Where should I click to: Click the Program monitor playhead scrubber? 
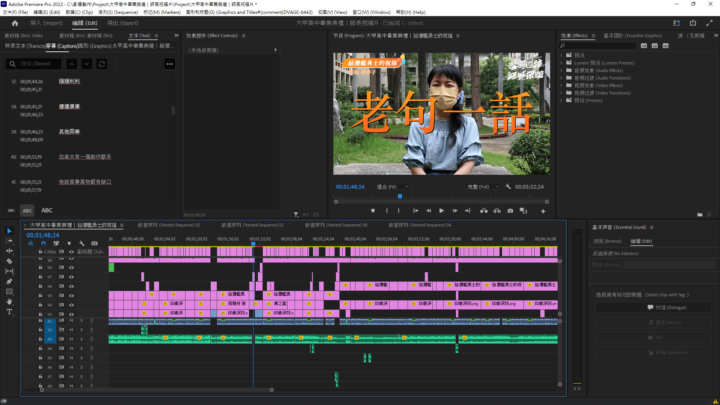coord(400,196)
